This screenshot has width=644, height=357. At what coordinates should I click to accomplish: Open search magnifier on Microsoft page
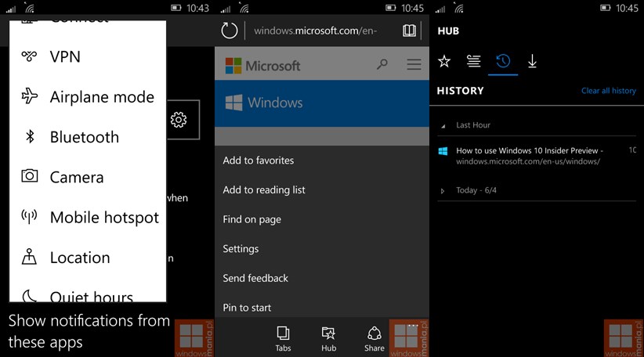pyautogui.click(x=382, y=64)
